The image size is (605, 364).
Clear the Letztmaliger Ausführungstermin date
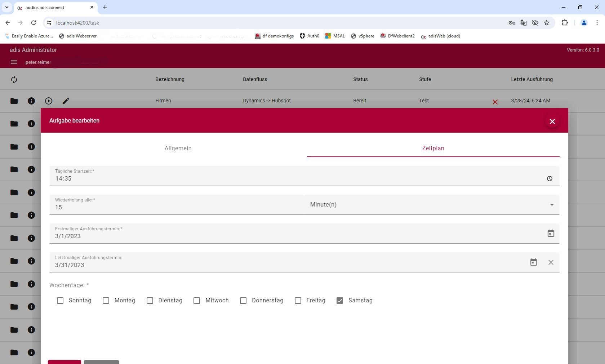point(551,262)
